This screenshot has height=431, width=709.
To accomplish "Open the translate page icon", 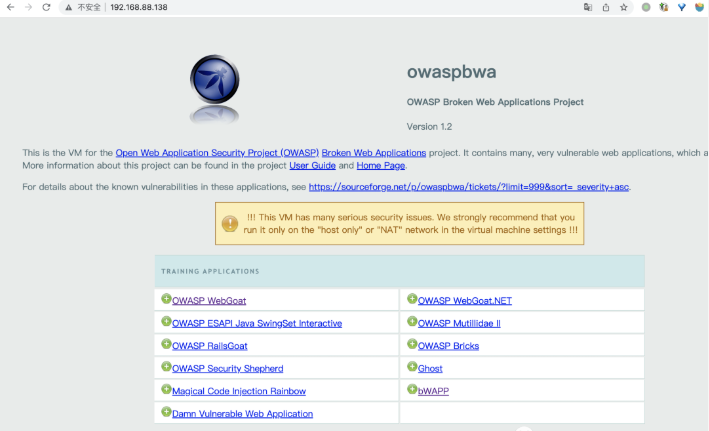I will point(588,7).
